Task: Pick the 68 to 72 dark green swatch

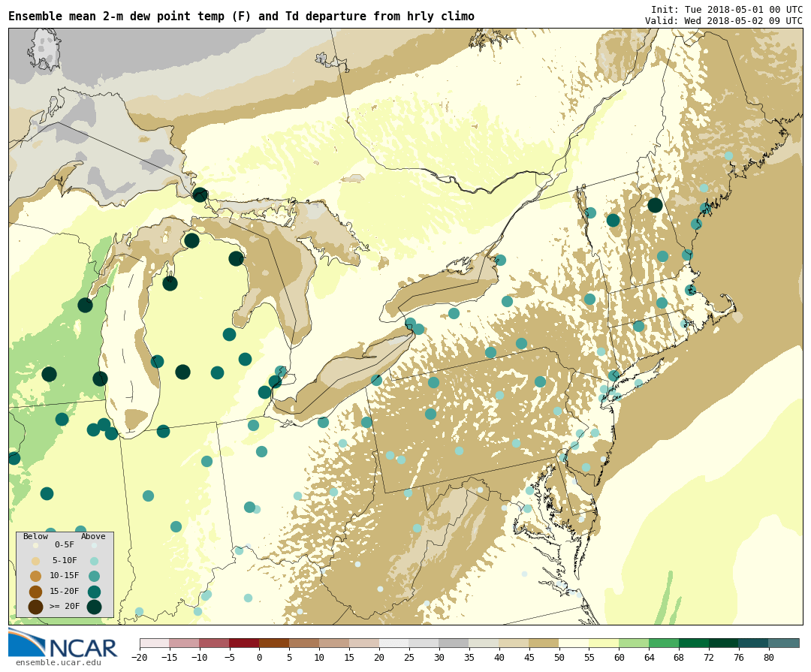Action: (694, 643)
